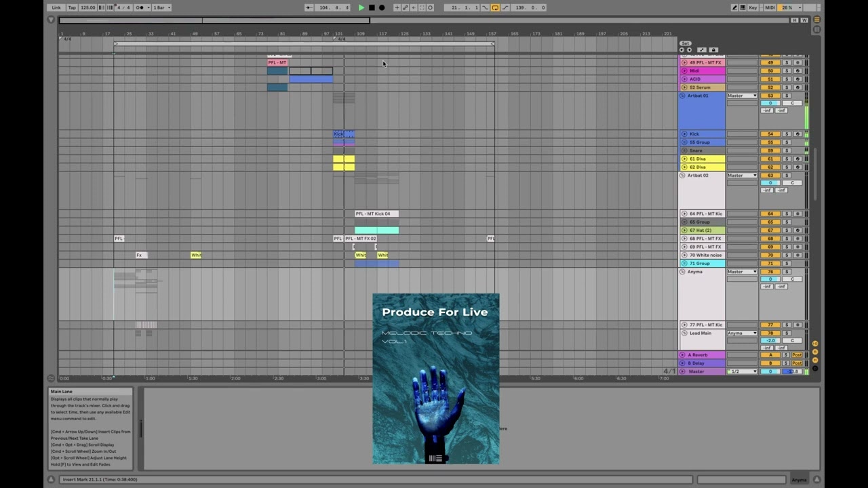Click play icon on 77 PFL - MT Kic track
Screen dimensions: 868x488
tap(684, 325)
